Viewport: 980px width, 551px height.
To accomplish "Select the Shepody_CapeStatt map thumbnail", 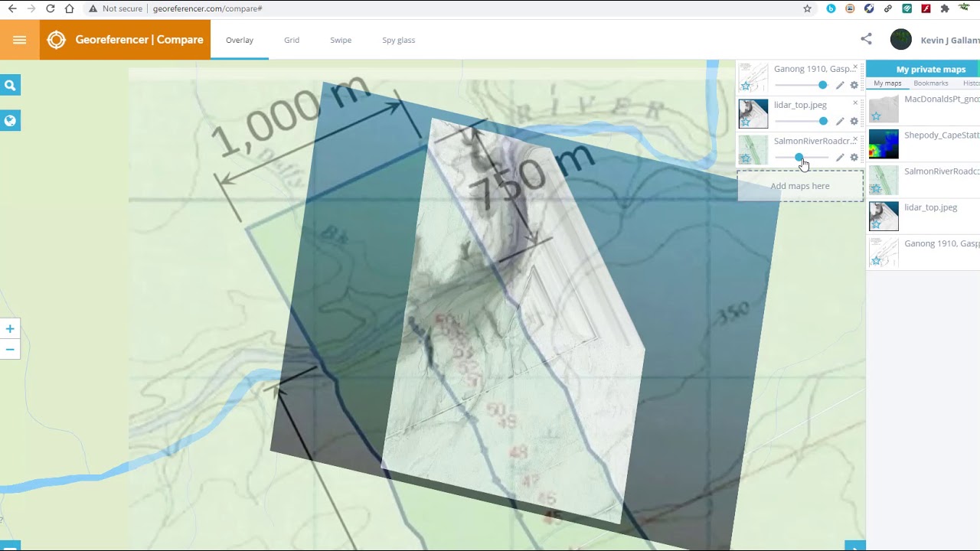I will [884, 145].
